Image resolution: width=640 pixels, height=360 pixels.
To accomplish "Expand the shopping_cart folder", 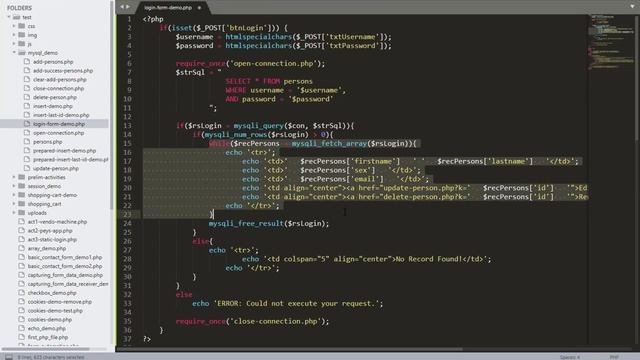I will point(14,204).
